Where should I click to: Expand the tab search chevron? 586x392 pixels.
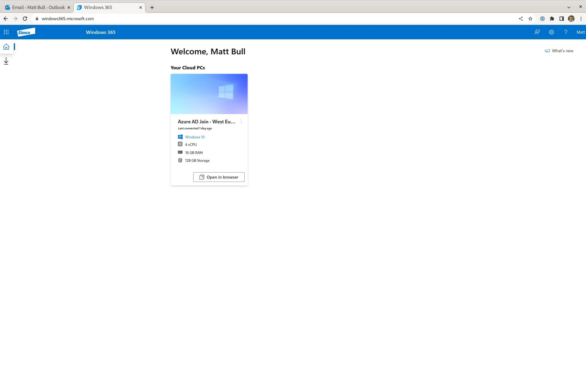(x=569, y=7)
